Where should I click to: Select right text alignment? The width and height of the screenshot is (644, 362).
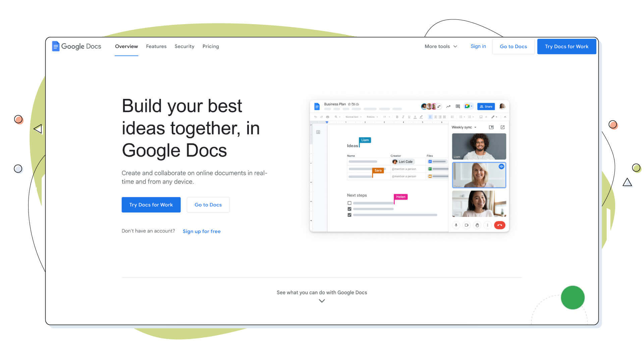click(440, 117)
